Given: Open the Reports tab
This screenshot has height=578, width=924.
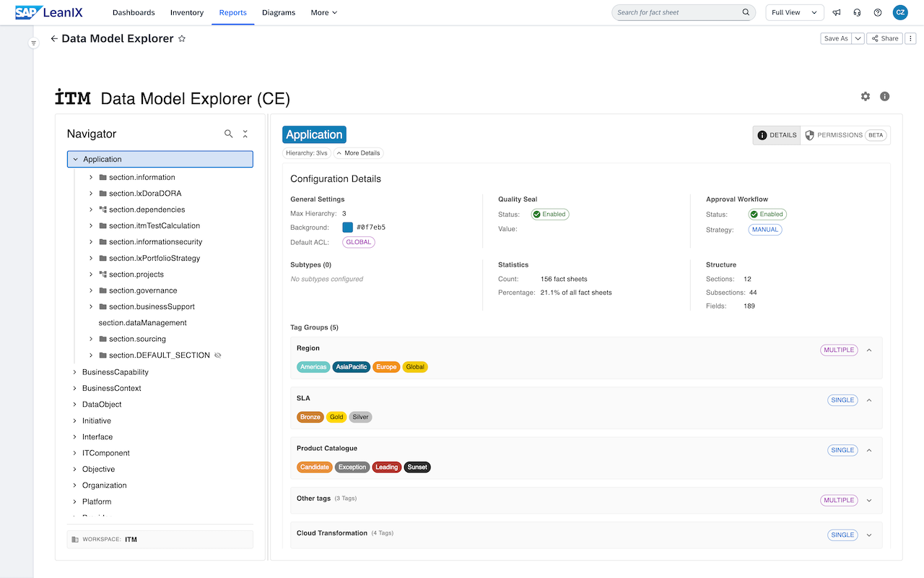Looking at the screenshot, I should (233, 12).
